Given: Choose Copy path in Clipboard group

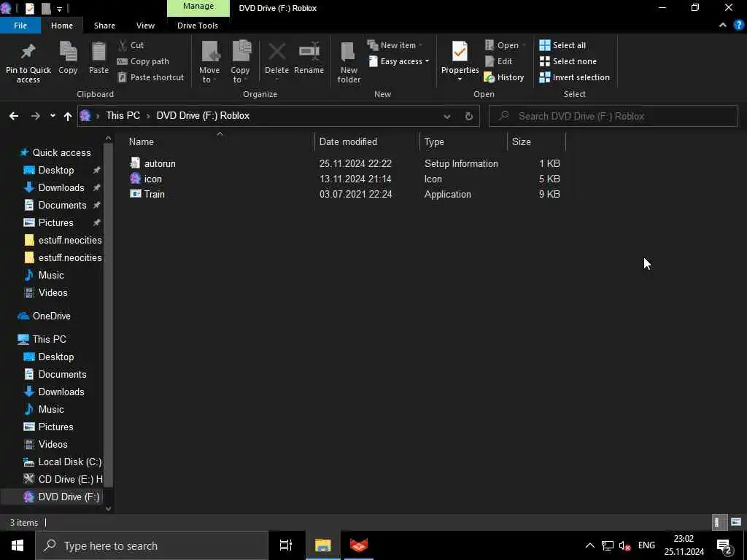Looking at the screenshot, I should [144, 61].
